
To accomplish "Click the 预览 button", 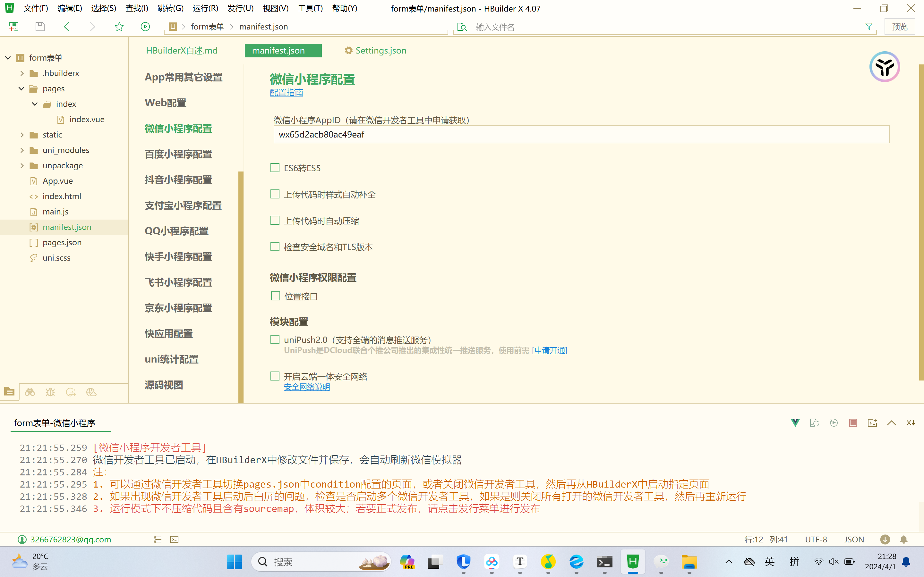I will pyautogui.click(x=900, y=27).
